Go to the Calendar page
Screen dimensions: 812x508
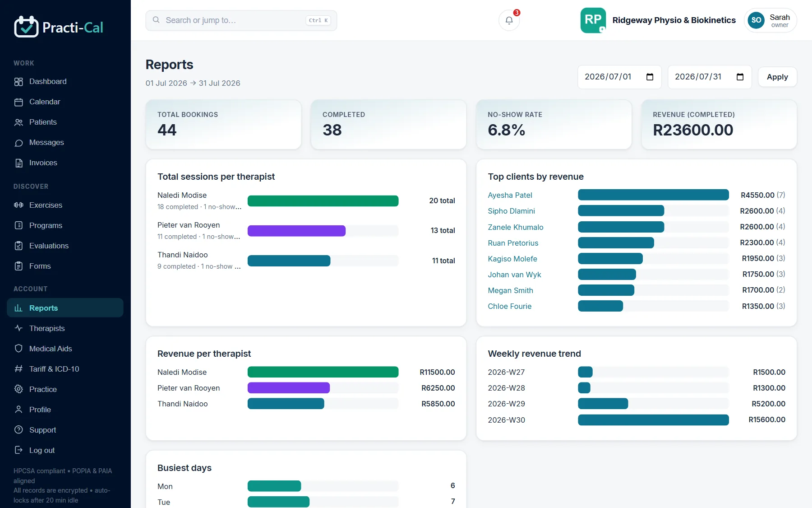65,102
